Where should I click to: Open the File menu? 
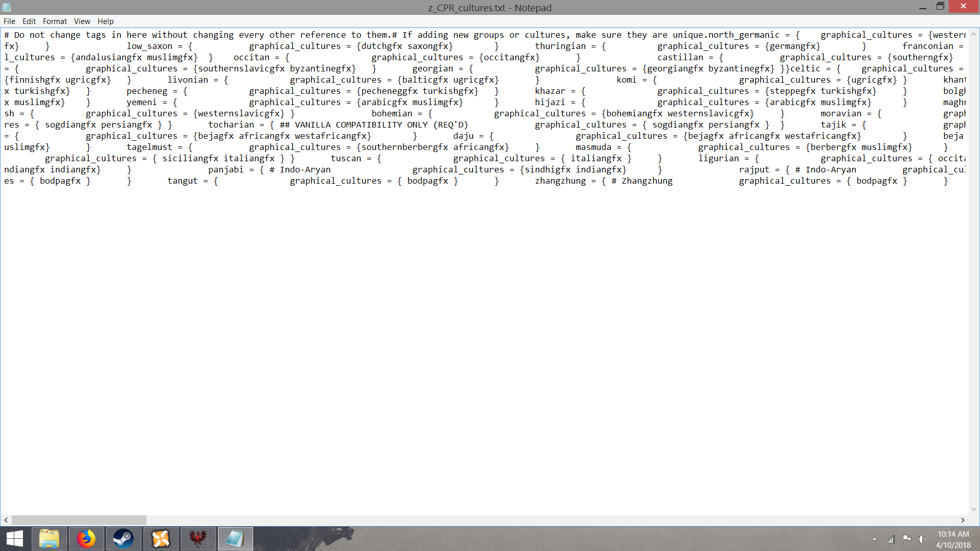click(x=9, y=21)
